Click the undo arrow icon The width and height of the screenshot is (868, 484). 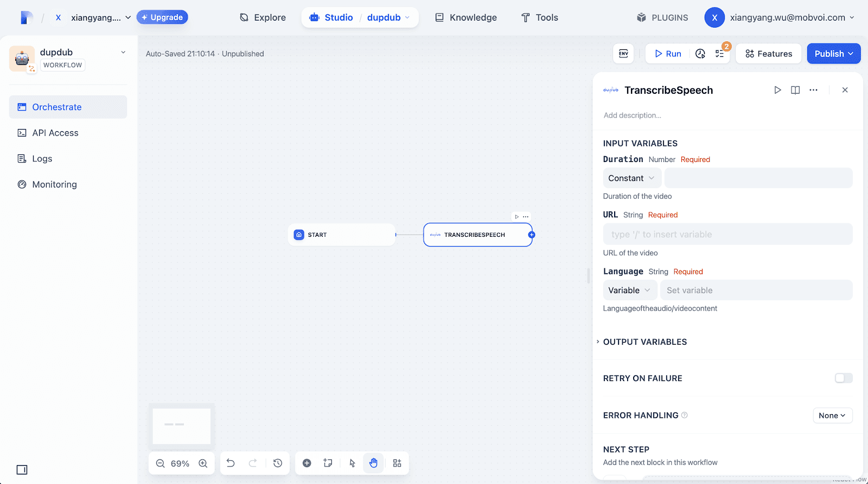point(231,463)
